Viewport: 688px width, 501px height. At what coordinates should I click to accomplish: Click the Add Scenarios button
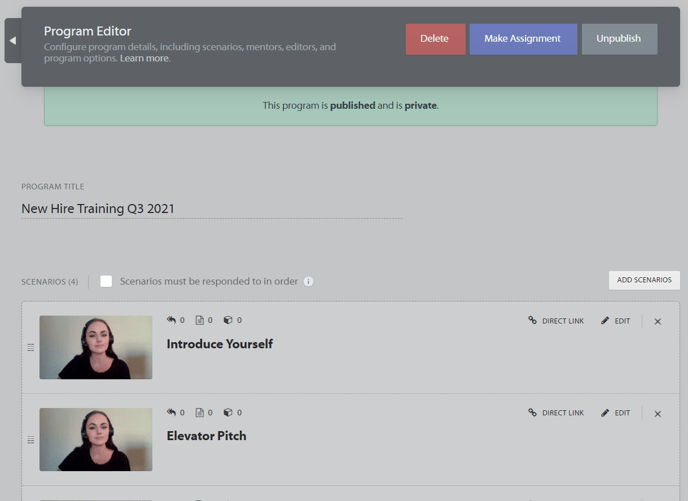pyautogui.click(x=644, y=280)
